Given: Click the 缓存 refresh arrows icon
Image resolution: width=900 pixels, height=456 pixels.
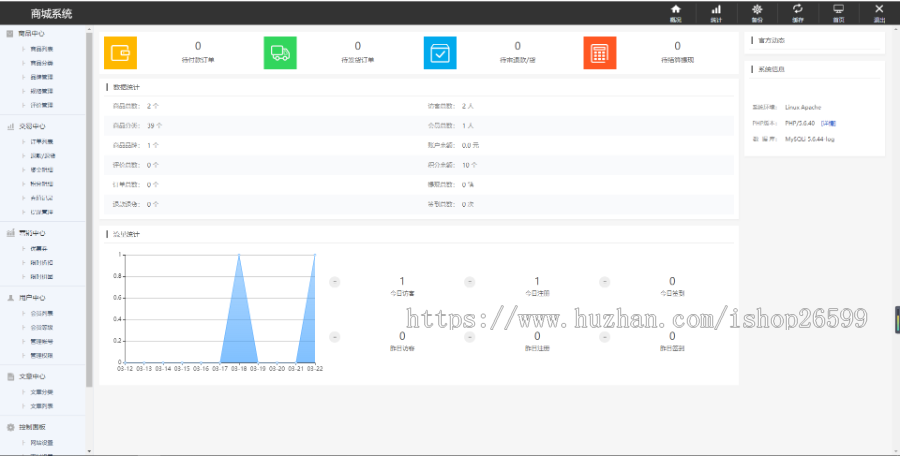Looking at the screenshot, I should point(797,12).
